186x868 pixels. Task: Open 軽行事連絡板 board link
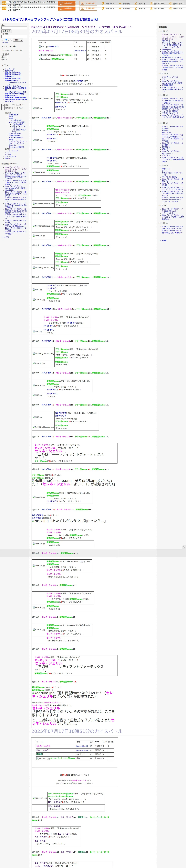(13, 115)
